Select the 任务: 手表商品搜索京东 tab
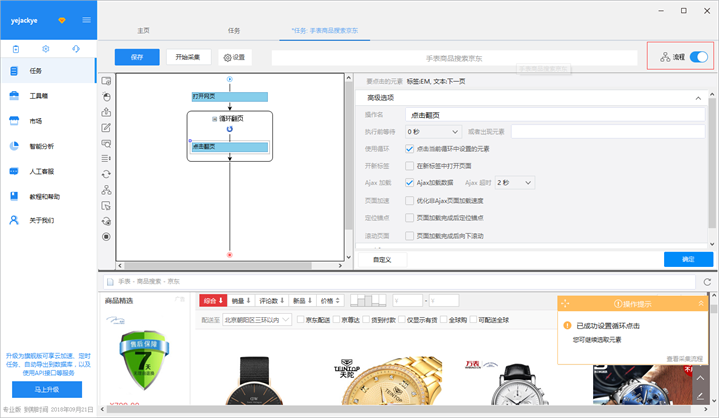Screen dimensions: 719x418 pyautogui.click(x=325, y=31)
